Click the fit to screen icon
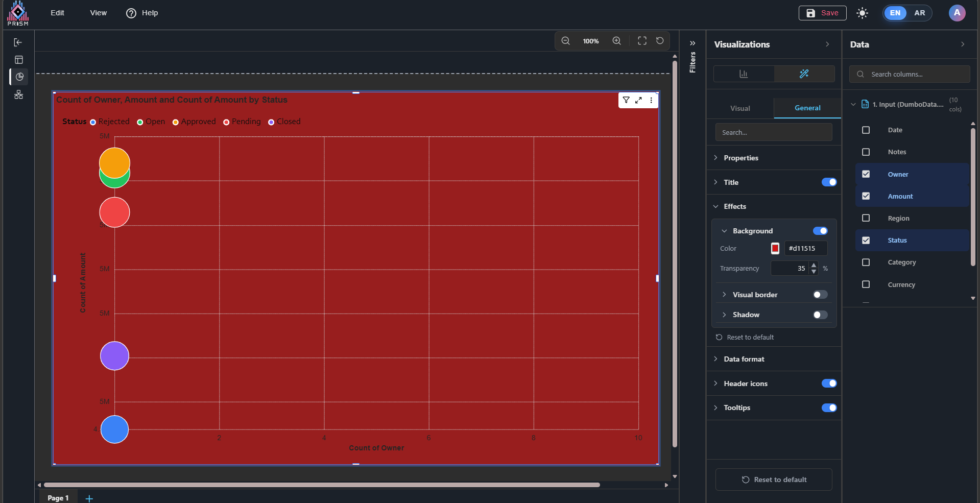The height and width of the screenshot is (503, 980). click(642, 41)
